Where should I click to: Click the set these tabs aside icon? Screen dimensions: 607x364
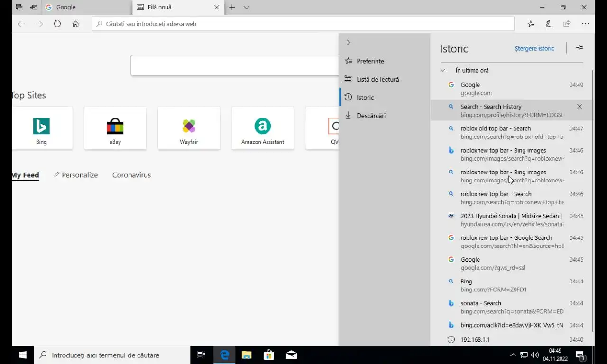coord(34,7)
